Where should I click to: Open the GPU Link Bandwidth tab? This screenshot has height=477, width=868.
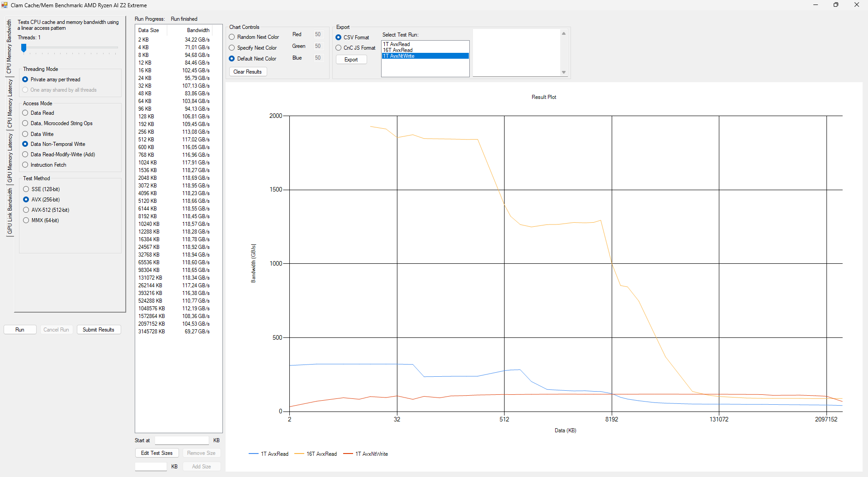pos(9,211)
